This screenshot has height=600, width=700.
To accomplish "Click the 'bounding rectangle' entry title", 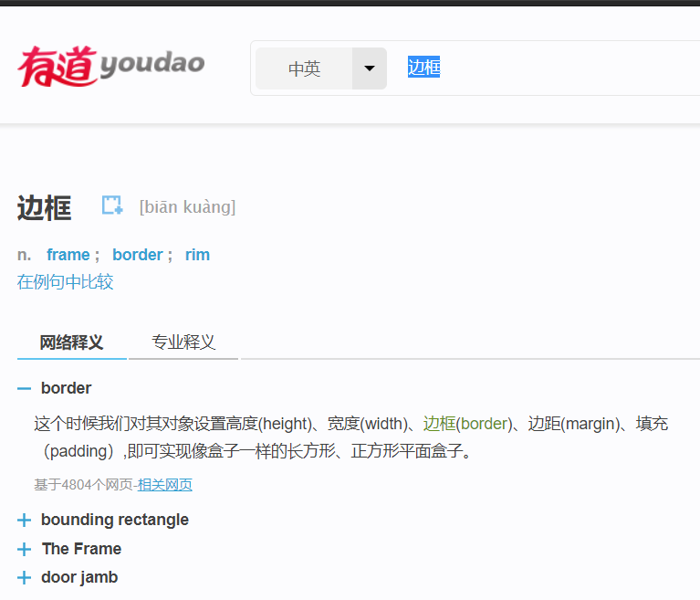I will click(x=115, y=520).
